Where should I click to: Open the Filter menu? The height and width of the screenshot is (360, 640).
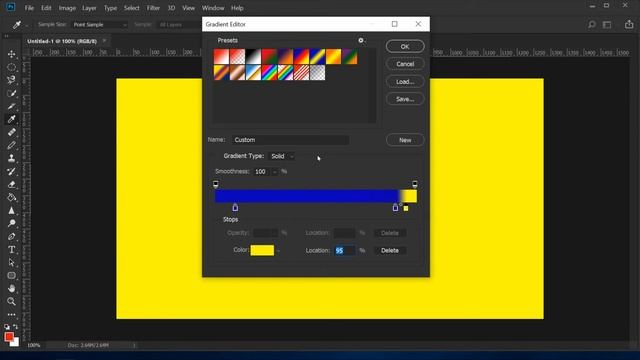153,8
